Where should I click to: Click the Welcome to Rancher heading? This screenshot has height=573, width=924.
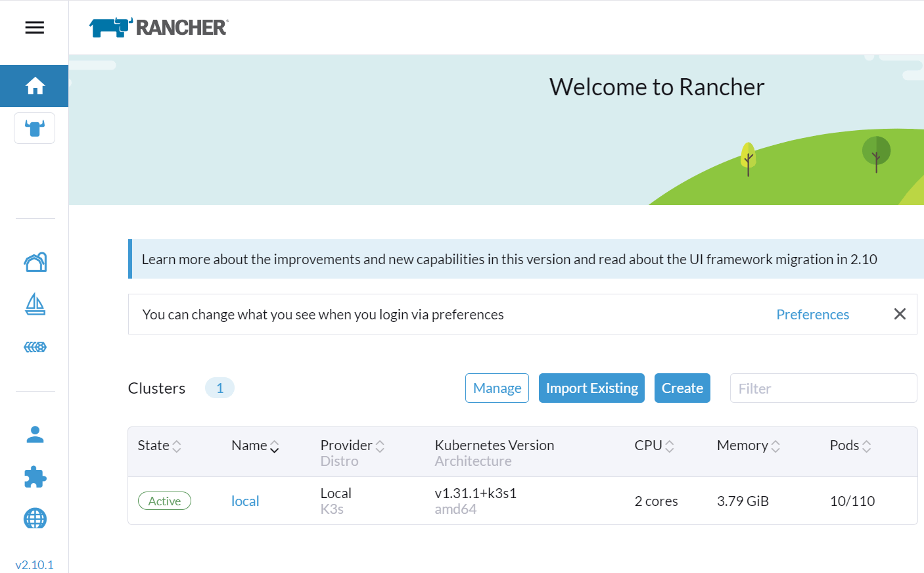pos(657,87)
